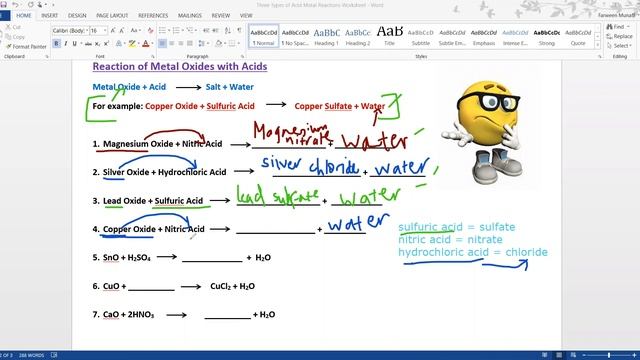Click the Copy button
This screenshot has height=360, width=640.
(16, 37)
